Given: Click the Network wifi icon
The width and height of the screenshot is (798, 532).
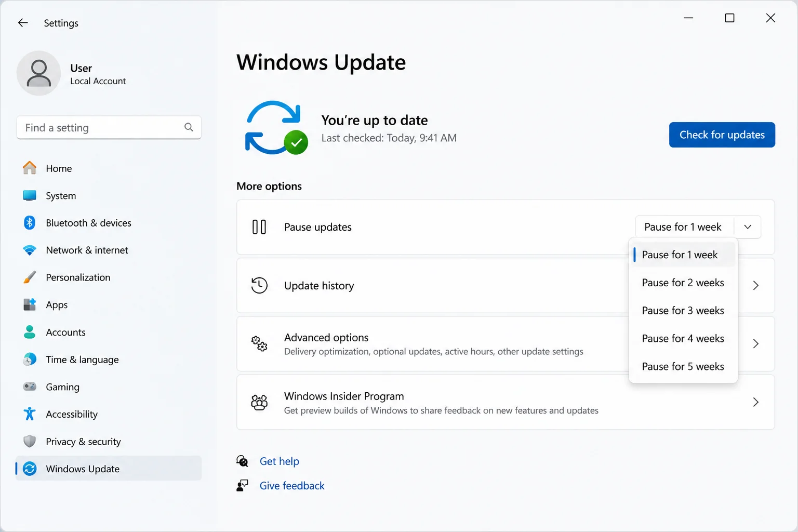Looking at the screenshot, I should [x=30, y=250].
